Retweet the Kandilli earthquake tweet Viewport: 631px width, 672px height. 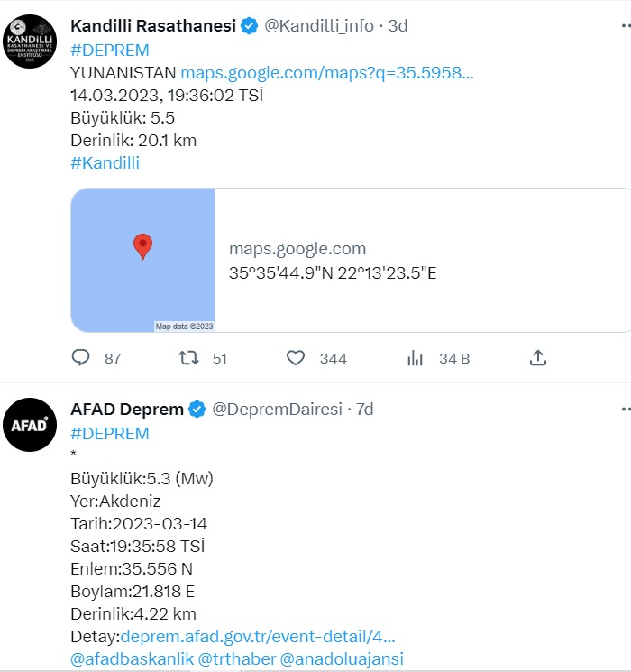point(188,358)
